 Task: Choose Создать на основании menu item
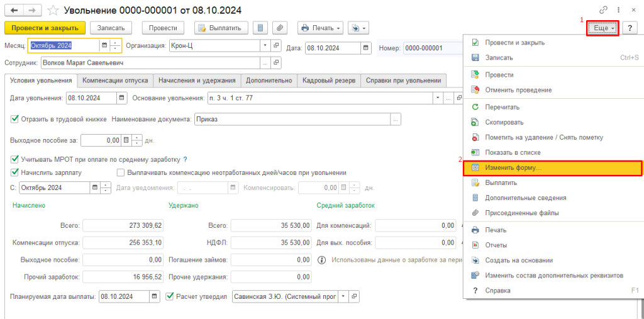552,260
